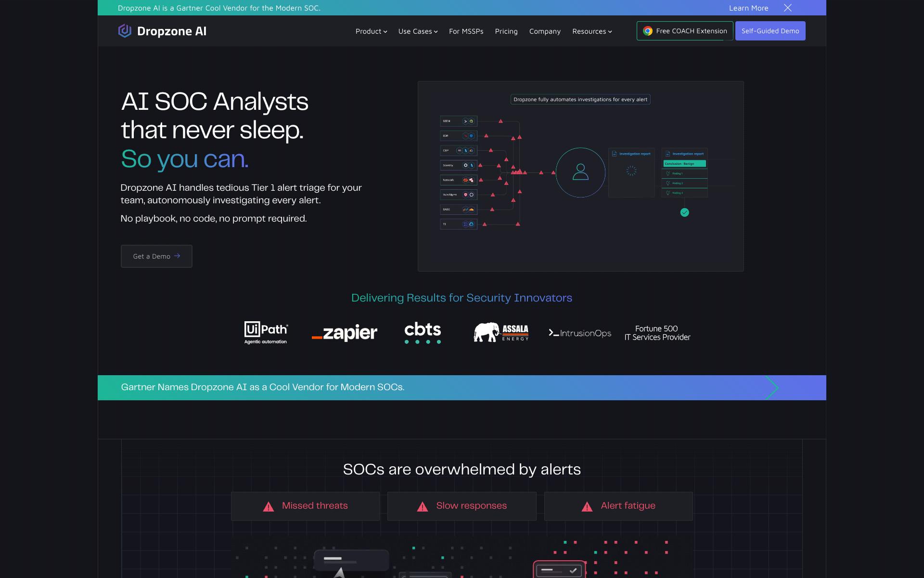Expand the Use Cases menu

click(418, 31)
